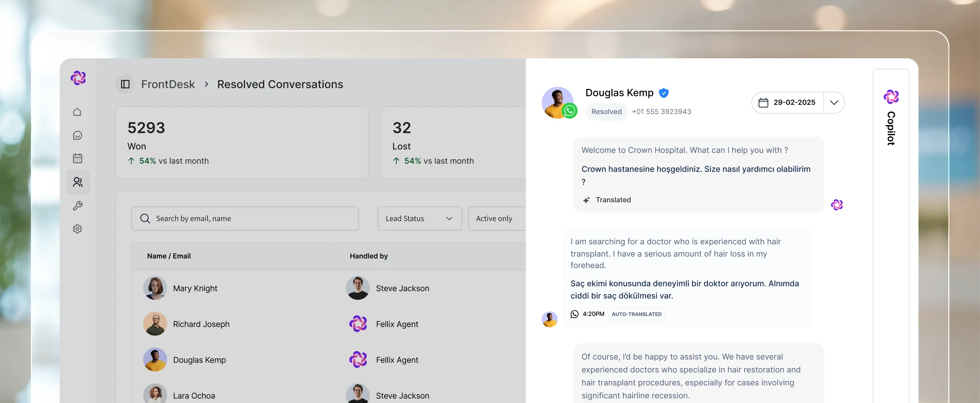Click the Translated sparkle icon
This screenshot has height=403, width=980.
(x=586, y=200)
